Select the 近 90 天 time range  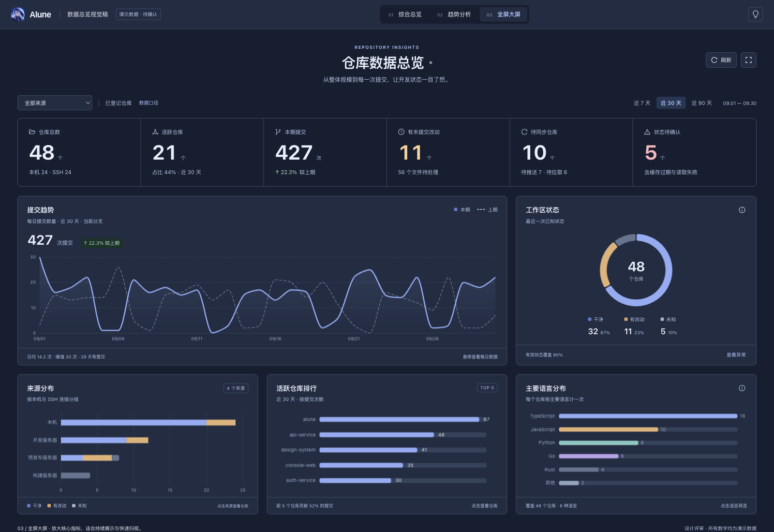point(701,103)
